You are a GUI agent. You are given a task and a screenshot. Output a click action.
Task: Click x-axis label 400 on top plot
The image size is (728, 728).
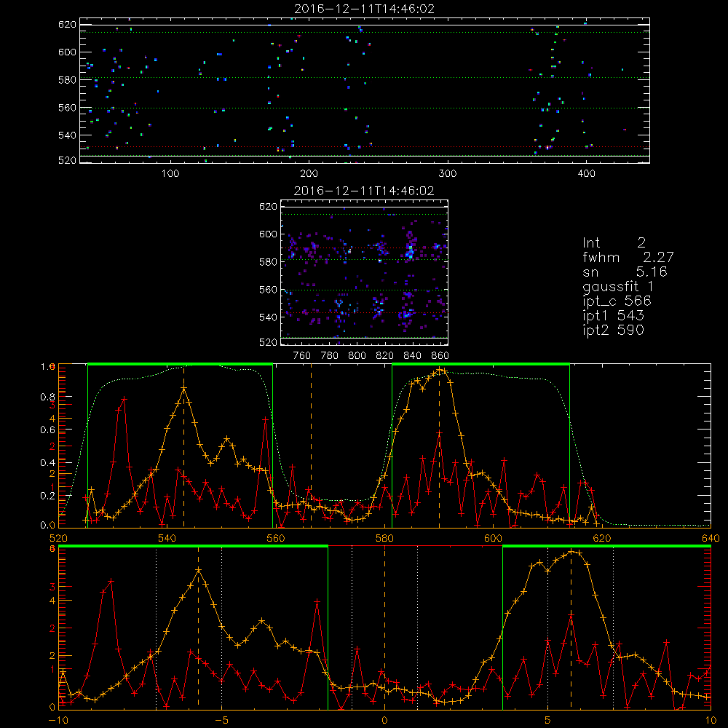click(x=586, y=174)
